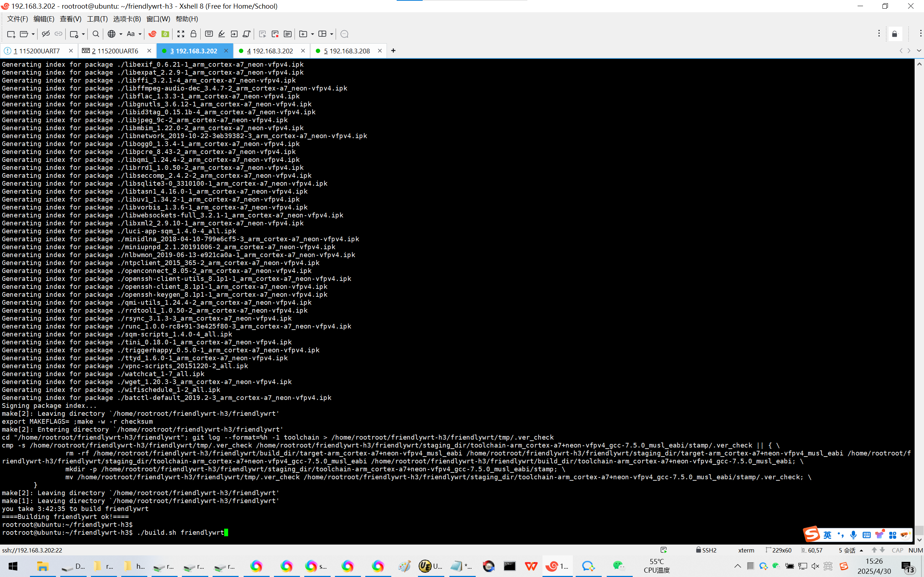Expand the font Aa dropdown arrow
The image size is (924, 577).
(140, 34)
